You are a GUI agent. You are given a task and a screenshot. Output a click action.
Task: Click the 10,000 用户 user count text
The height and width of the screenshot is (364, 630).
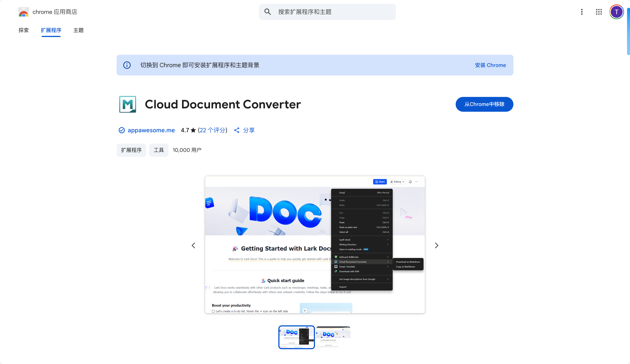click(x=187, y=150)
